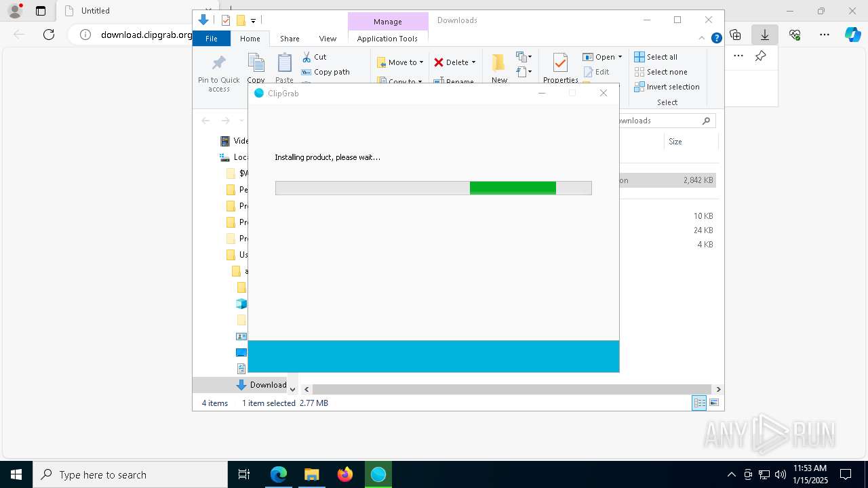Screen dimensions: 868x488
Task: Expand the Easy access dropdown in ribbon
Action: [x=524, y=72]
